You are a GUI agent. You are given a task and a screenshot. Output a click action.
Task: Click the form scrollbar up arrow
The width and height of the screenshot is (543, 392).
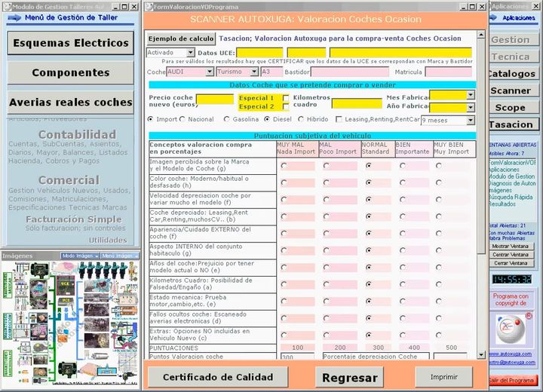[x=481, y=35]
